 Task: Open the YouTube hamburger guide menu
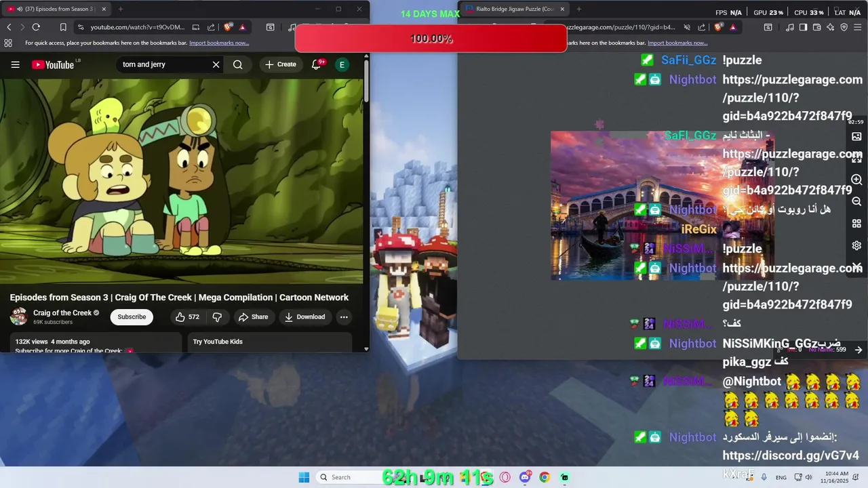[x=15, y=64]
